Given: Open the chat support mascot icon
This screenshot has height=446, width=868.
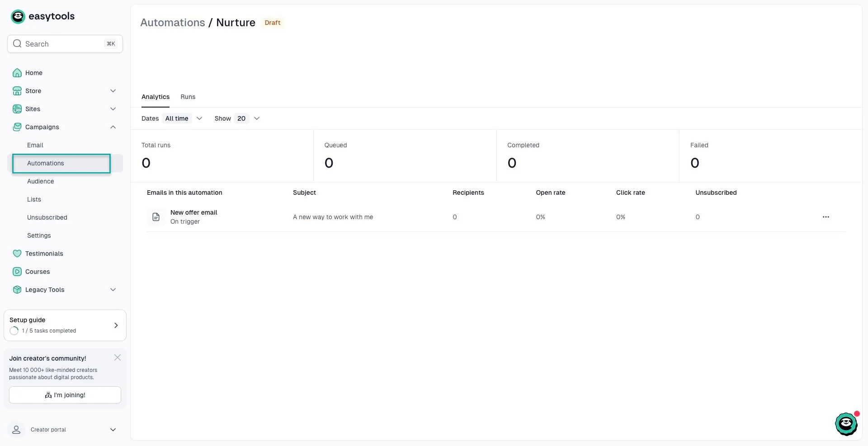Looking at the screenshot, I should click(x=846, y=423).
